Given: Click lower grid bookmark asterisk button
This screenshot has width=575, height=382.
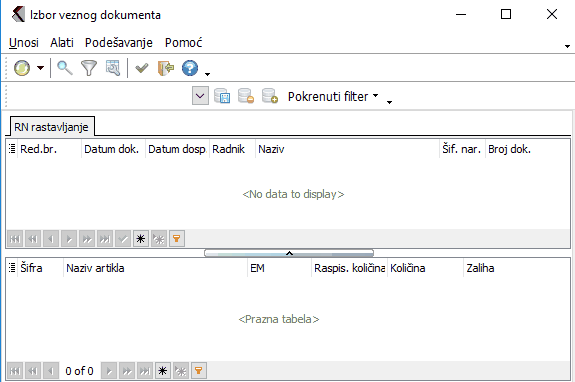Looking at the screenshot, I should click(x=163, y=371).
